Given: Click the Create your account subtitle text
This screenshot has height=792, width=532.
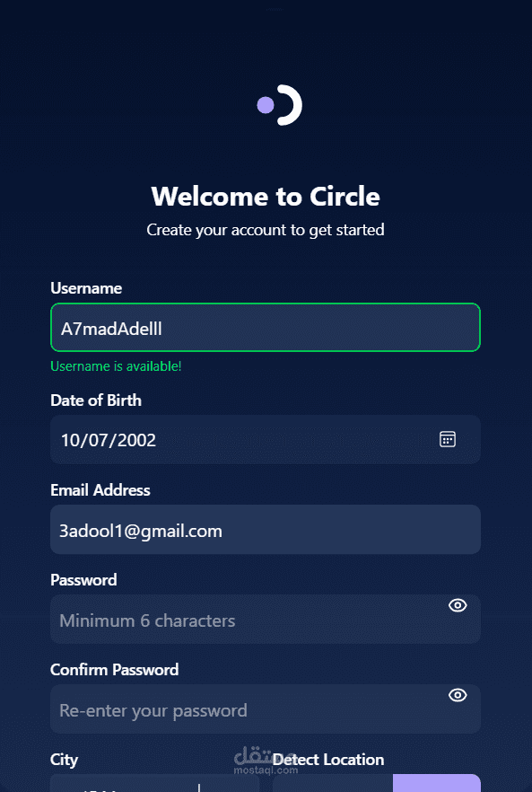Looking at the screenshot, I should coord(266,230).
